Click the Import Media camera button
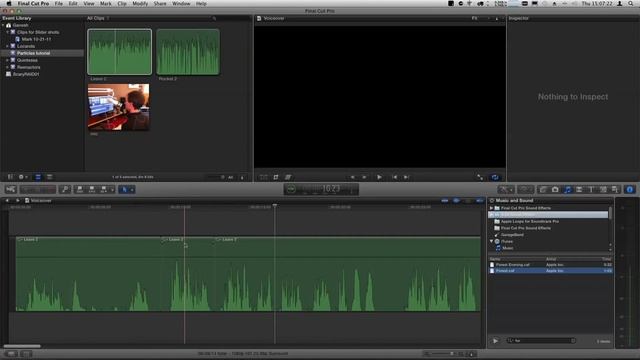The width and height of the screenshot is (640, 360). (x=11, y=189)
